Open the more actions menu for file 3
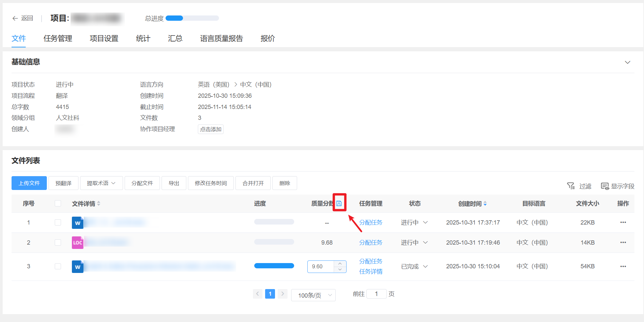Viewport: 644px width, 322px height. (623, 266)
